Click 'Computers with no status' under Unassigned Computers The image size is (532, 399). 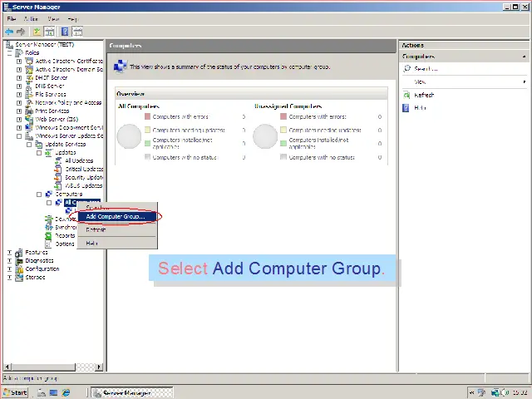(x=322, y=157)
